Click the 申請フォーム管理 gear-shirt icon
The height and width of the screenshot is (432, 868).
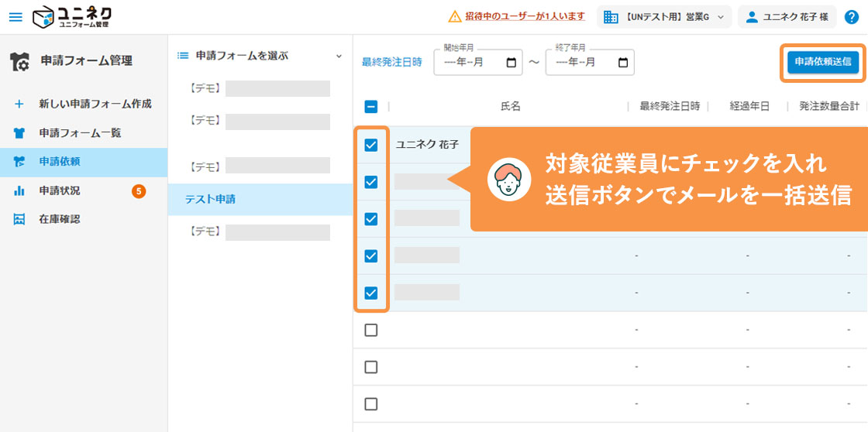point(20,62)
